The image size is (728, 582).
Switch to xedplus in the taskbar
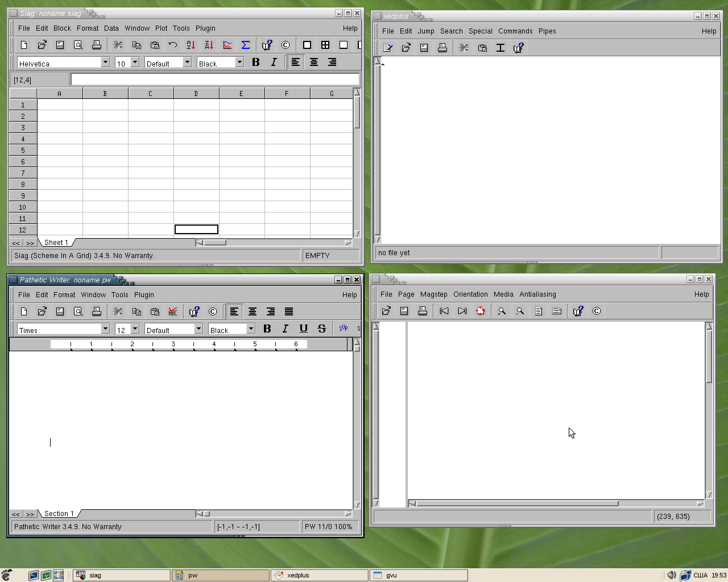(320, 575)
